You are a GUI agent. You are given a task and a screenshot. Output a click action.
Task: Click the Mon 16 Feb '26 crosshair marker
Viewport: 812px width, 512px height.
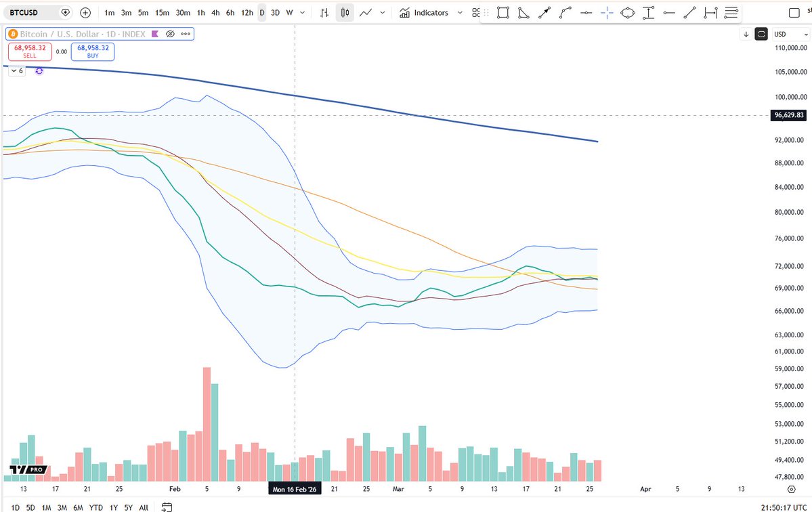click(295, 488)
